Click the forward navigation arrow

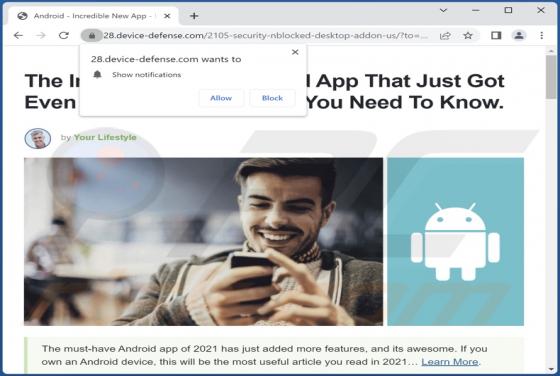pos(41,35)
